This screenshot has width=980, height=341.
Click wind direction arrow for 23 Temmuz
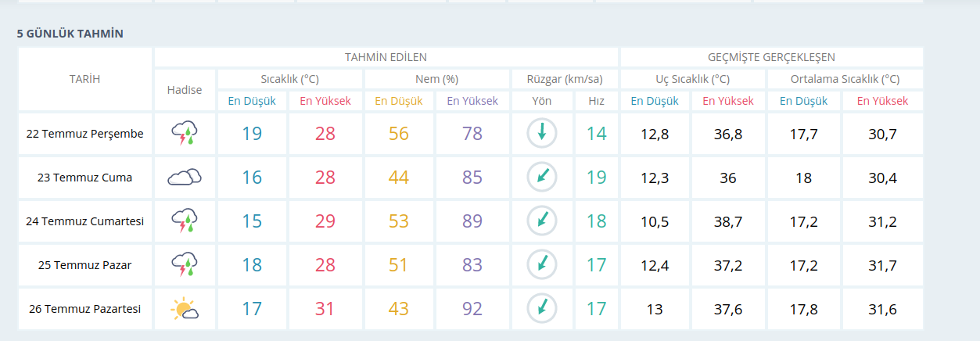click(541, 178)
